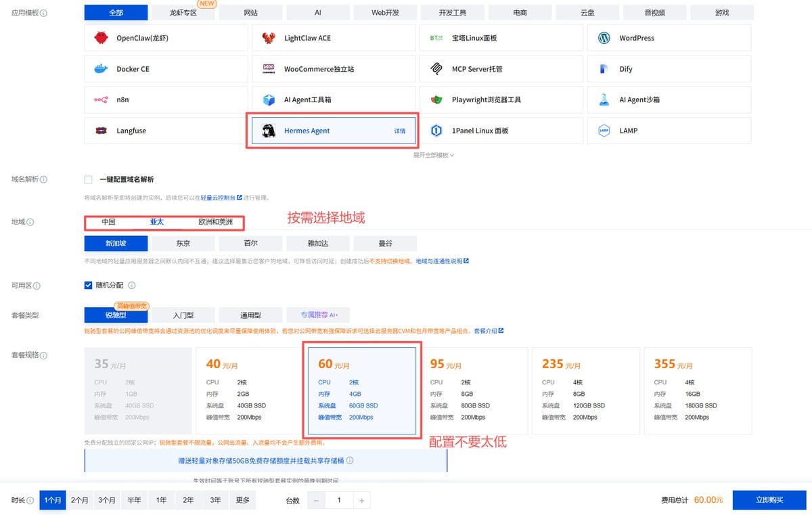
Task: Click the info icon next to 随机分配
Action: [x=132, y=286]
